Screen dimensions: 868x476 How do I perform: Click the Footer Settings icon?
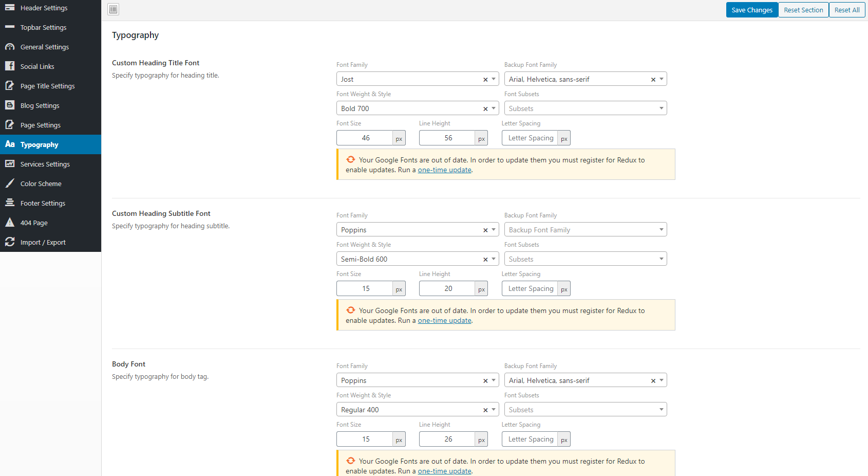(x=10, y=203)
